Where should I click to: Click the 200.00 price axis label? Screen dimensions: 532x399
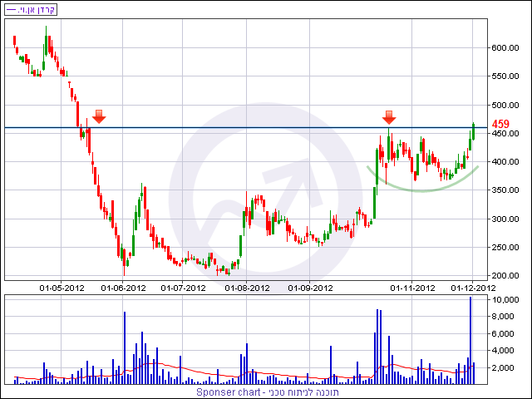click(505, 276)
